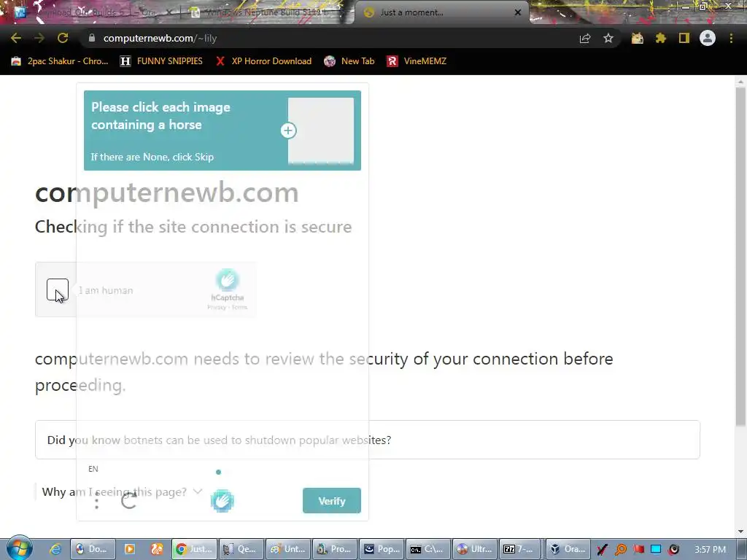Reload the page with the refresh icon
The height and width of the screenshot is (560, 747).
[x=63, y=38]
